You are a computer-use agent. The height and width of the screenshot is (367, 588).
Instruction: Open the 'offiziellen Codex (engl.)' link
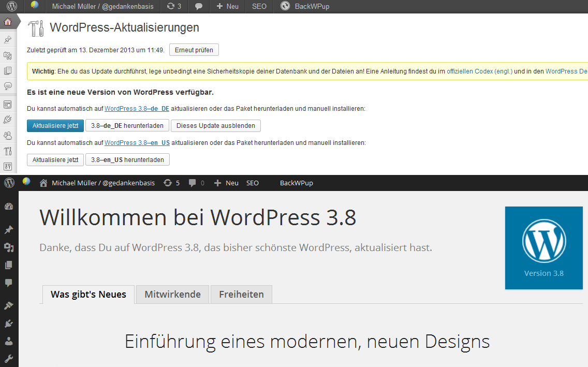480,71
